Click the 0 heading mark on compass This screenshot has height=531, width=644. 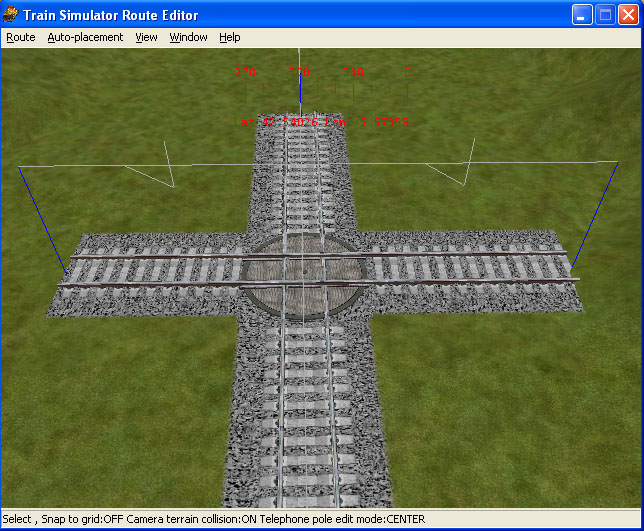[408, 72]
